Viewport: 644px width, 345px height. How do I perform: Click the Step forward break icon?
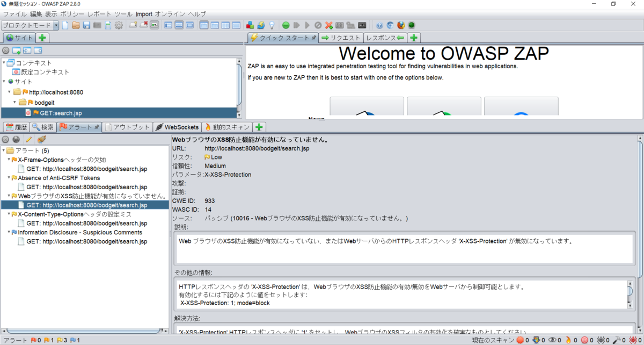(297, 25)
